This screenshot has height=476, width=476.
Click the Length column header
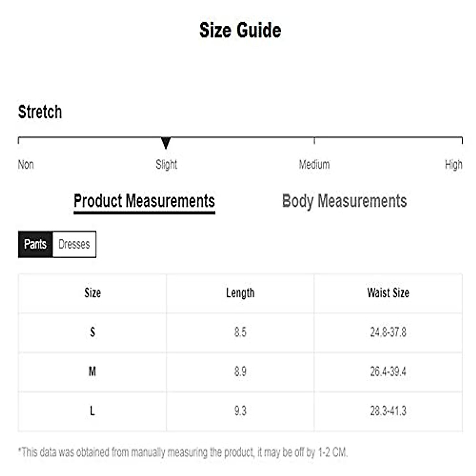[x=240, y=293]
